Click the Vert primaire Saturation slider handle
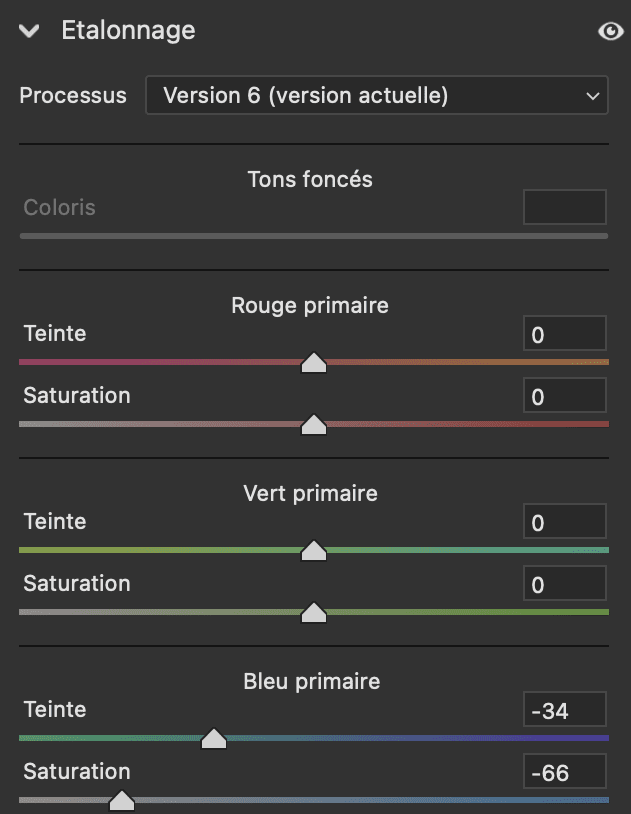The width and height of the screenshot is (631, 814). [x=314, y=613]
